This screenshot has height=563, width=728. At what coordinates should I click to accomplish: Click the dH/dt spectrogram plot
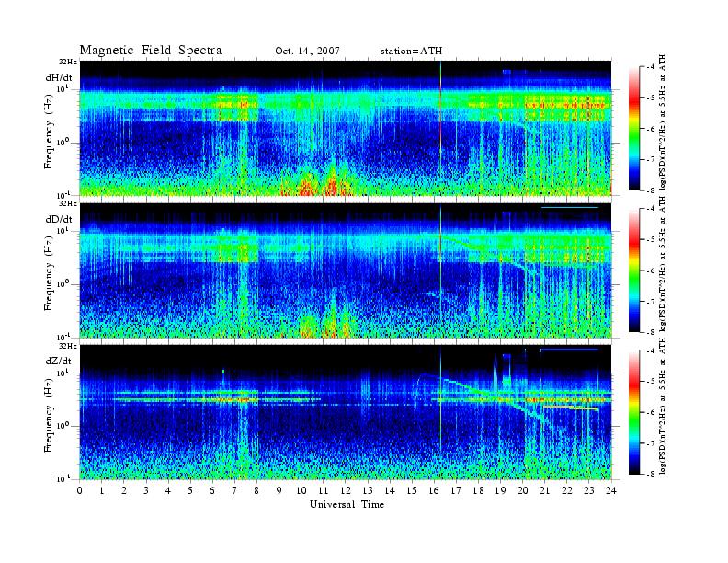pos(346,128)
